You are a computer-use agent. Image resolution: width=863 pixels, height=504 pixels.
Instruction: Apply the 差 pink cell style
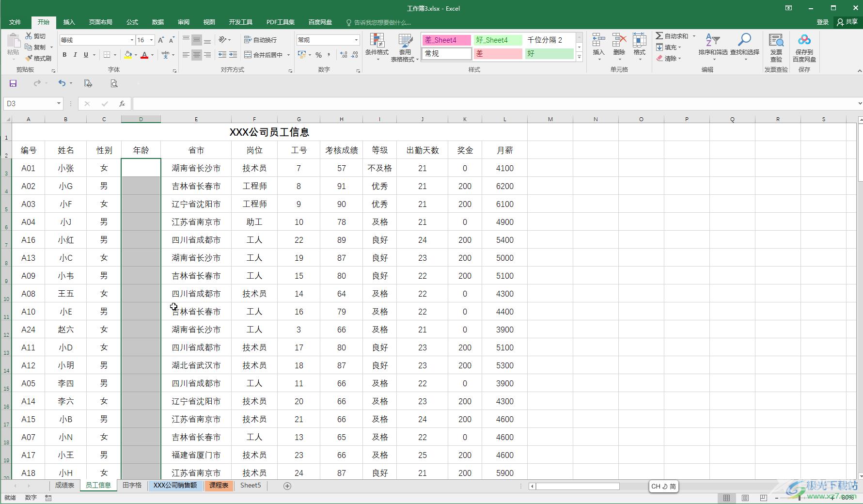pyautogui.click(x=498, y=54)
